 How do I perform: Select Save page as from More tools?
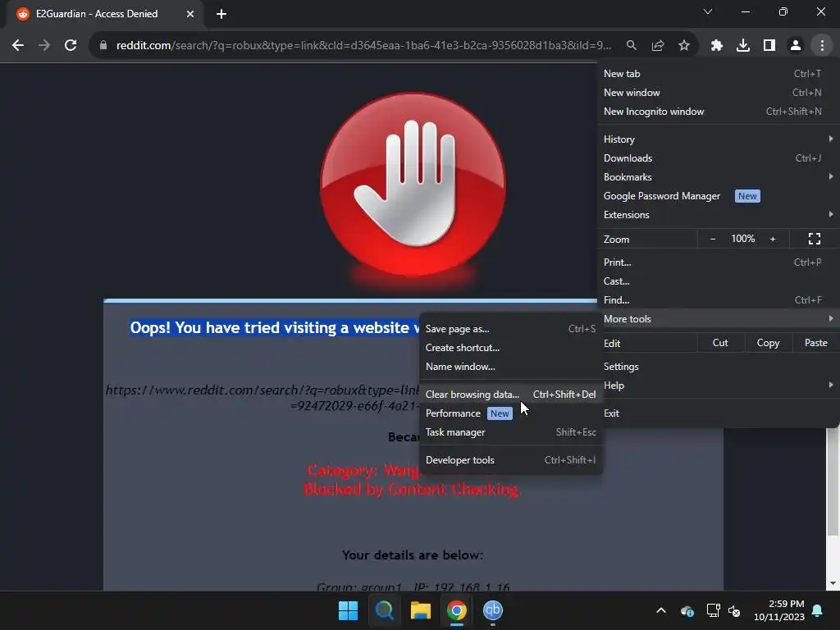(510, 329)
